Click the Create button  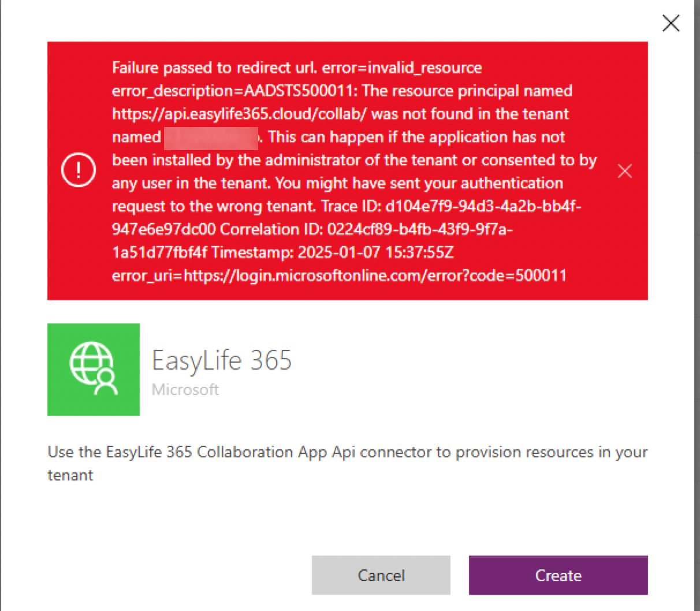pyautogui.click(x=557, y=575)
